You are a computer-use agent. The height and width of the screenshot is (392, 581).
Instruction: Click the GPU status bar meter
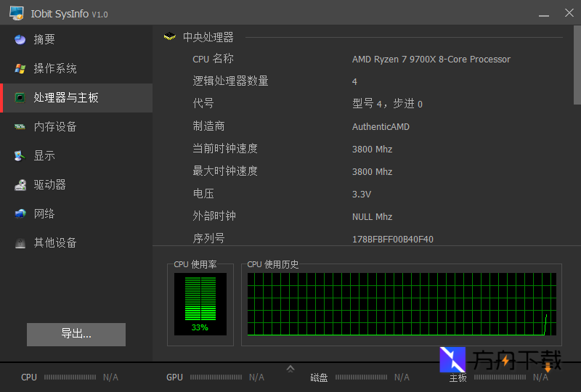[215, 377]
